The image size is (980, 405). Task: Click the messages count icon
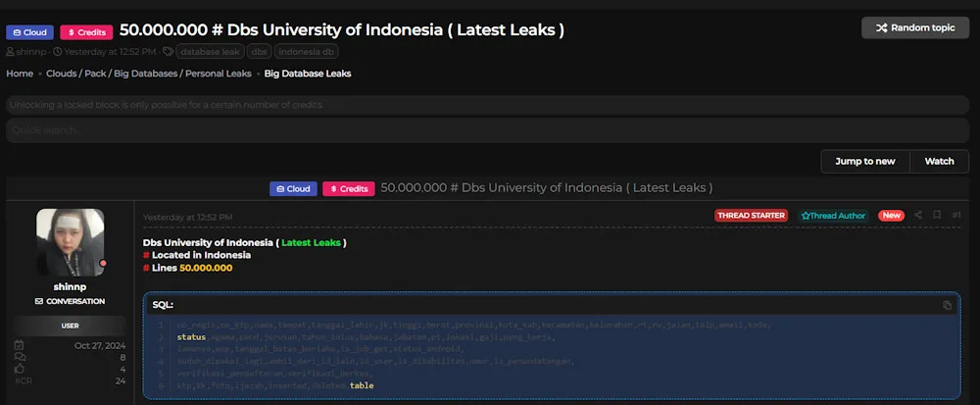19,357
